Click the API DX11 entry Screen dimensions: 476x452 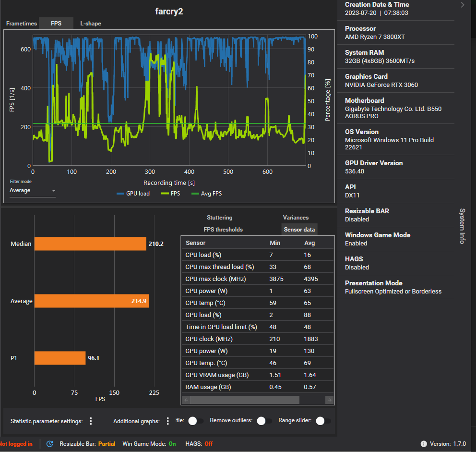(395, 191)
